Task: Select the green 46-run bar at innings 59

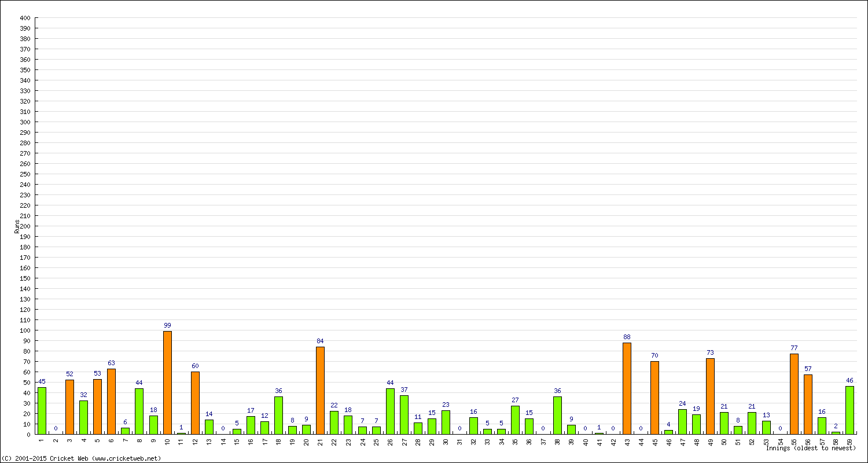Action: click(x=849, y=410)
